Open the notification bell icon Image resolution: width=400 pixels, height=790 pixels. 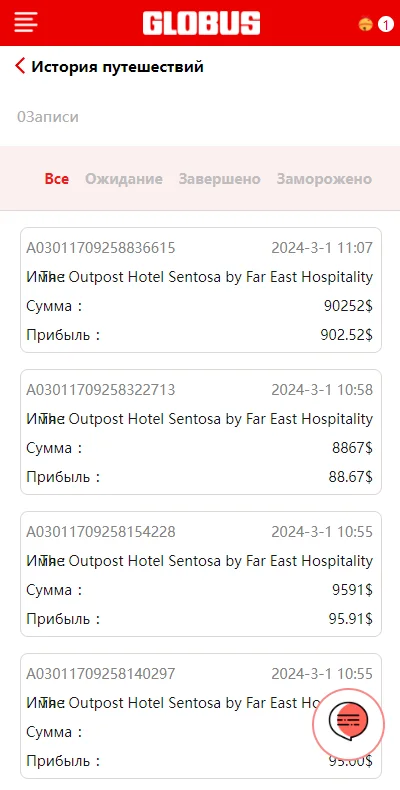[365, 24]
